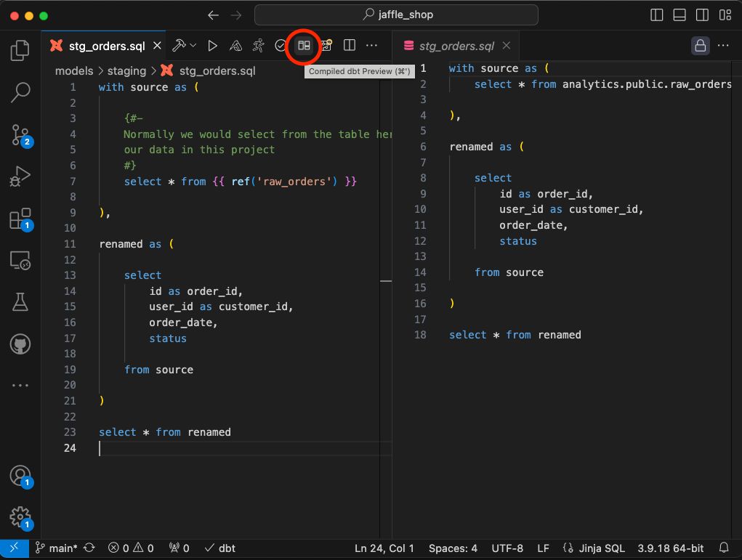
Task: Open the Source Control view
Action: [20, 135]
